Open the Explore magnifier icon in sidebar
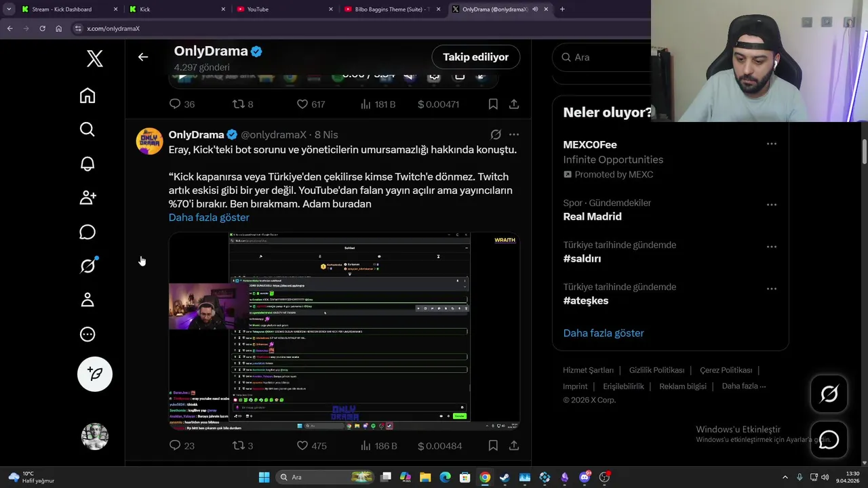Screen dimensions: 868x488 [87, 129]
